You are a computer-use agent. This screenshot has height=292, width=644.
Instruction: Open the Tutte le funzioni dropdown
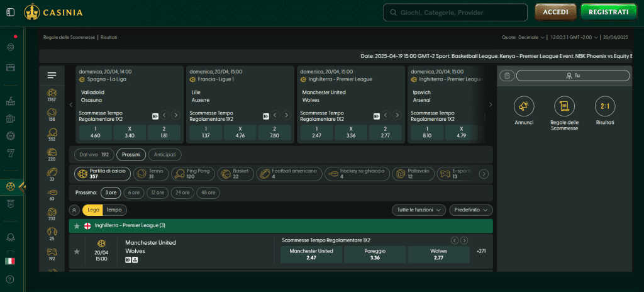pyautogui.click(x=419, y=210)
